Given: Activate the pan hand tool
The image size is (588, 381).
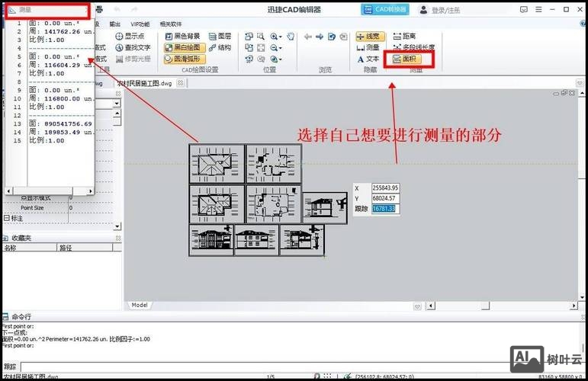Looking at the screenshot, I should click(x=291, y=37).
